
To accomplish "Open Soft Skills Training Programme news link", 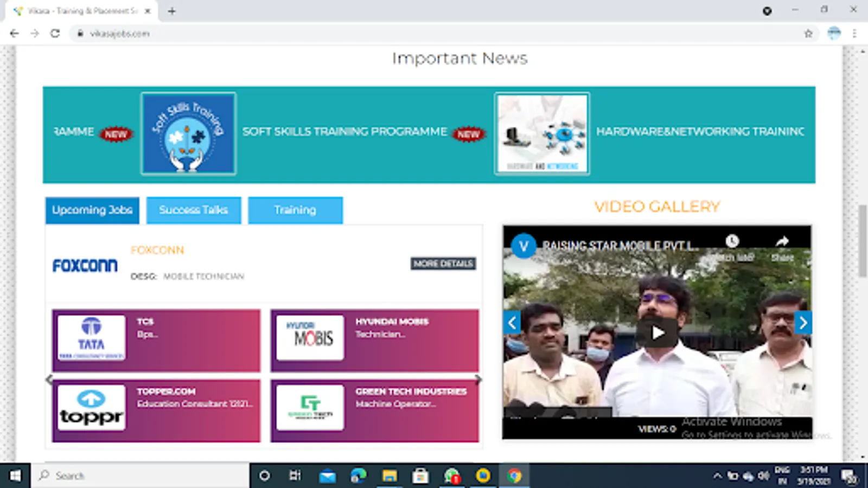I will click(x=345, y=132).
